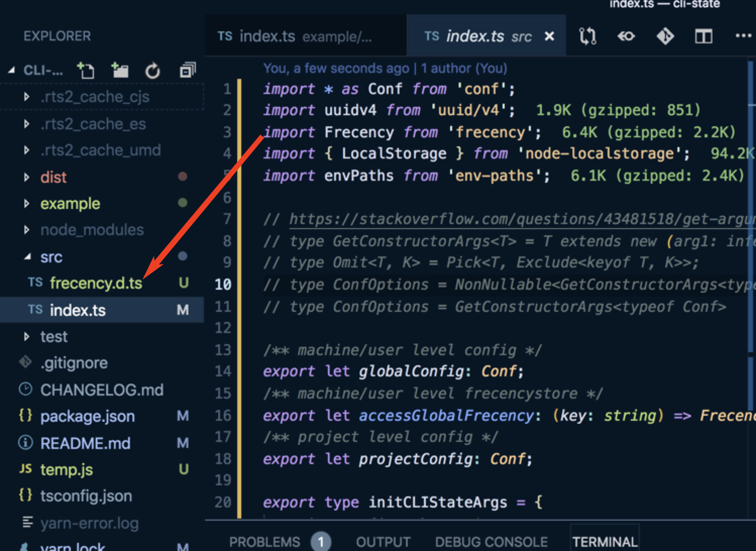Click the GitLens annotation above line 1

coord(384,68)
